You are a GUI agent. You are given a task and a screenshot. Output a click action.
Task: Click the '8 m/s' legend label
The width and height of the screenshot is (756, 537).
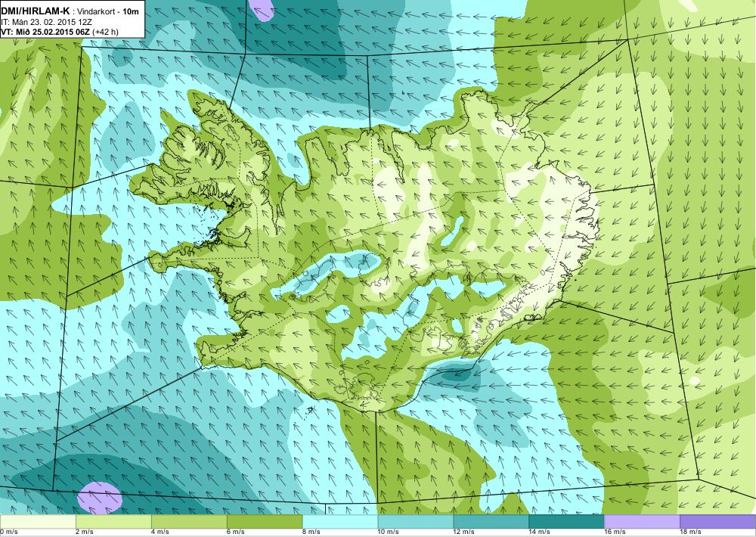(x=311, y=532)
